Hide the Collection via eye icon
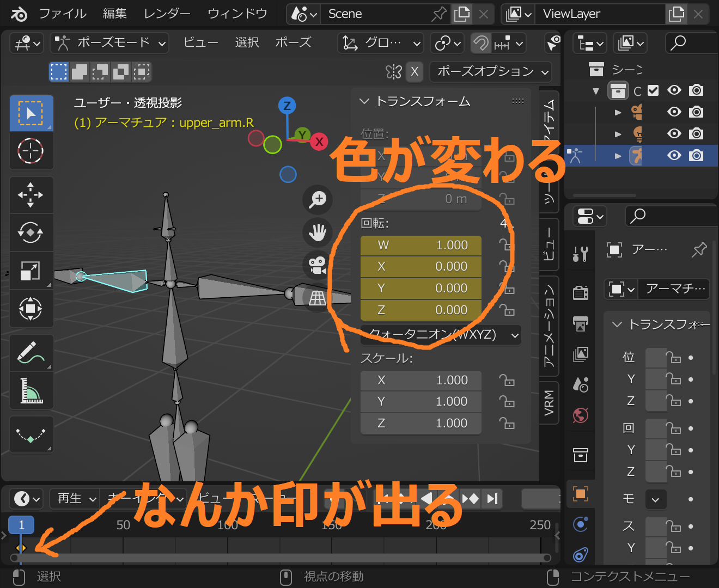 pos(674,90)
